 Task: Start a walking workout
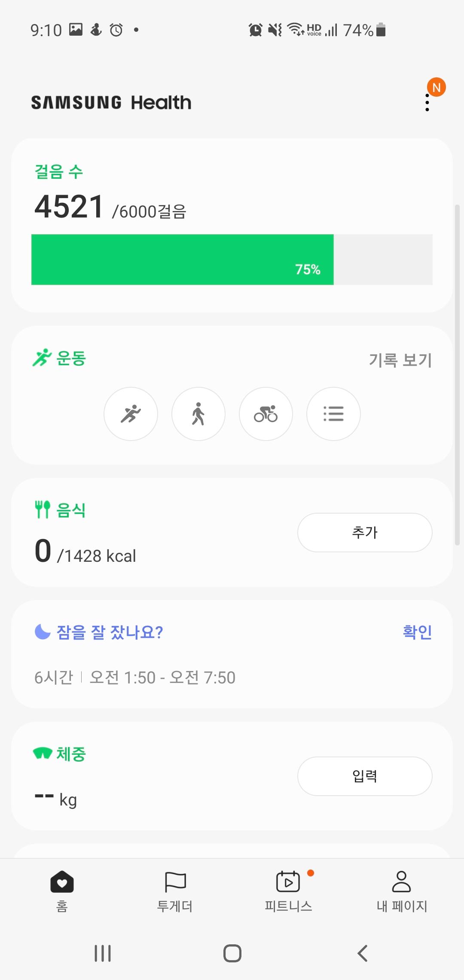point(198,414)
